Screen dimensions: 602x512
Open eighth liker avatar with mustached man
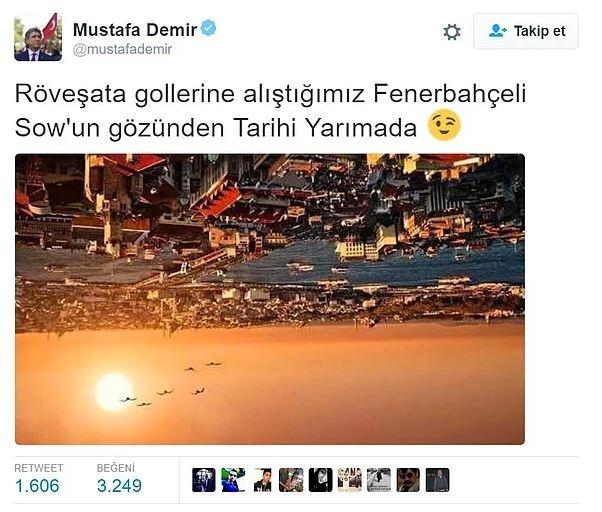click(408, 480)
